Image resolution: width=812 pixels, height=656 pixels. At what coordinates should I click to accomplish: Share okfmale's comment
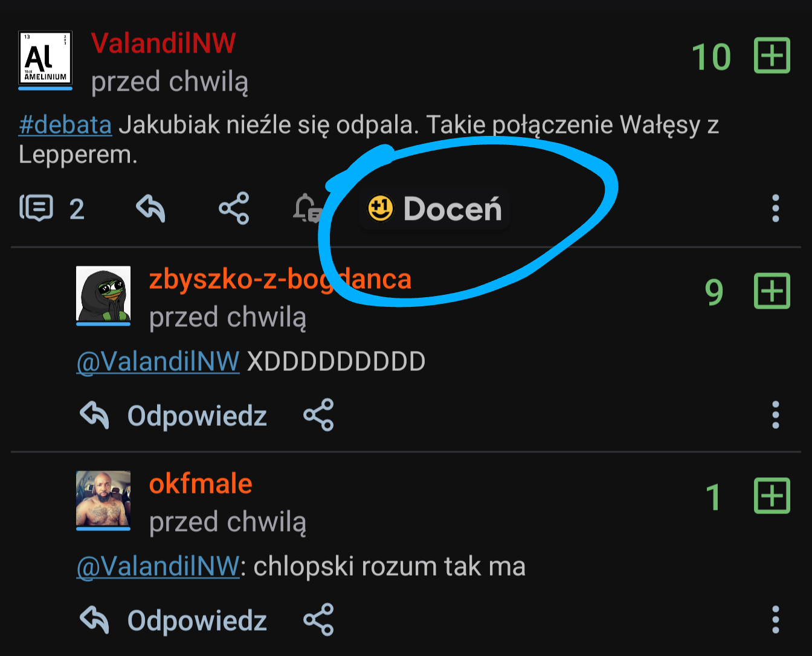click(x=318, y=620)
